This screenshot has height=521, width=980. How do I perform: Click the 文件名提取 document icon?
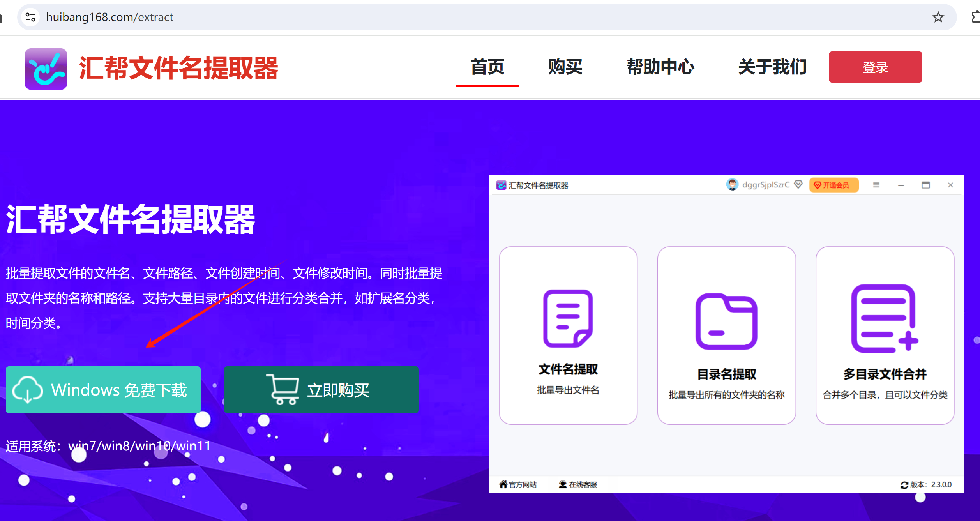[x=568, y=318]
